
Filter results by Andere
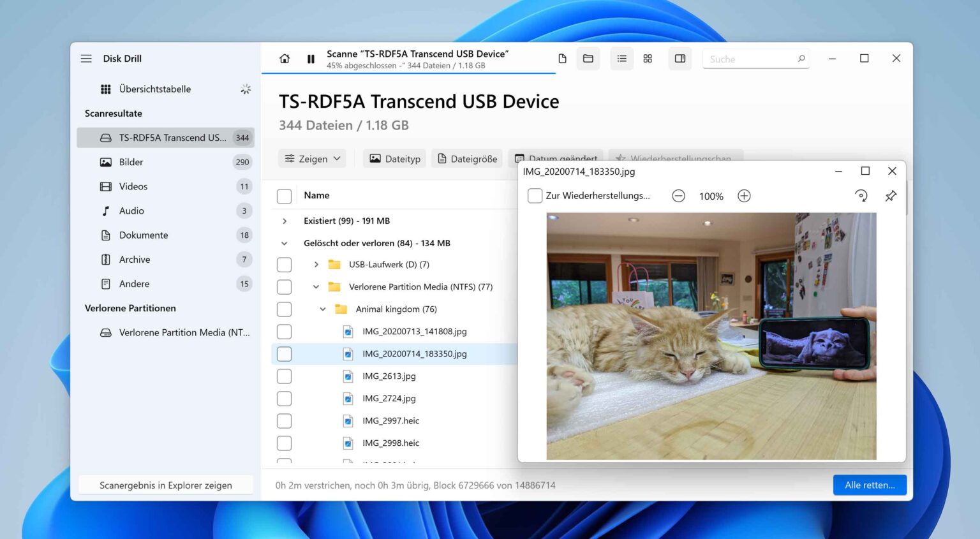point(166,284)
